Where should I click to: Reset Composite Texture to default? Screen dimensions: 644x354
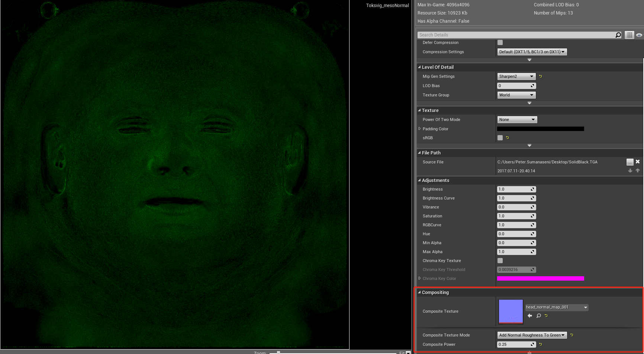tap(546, 316)
